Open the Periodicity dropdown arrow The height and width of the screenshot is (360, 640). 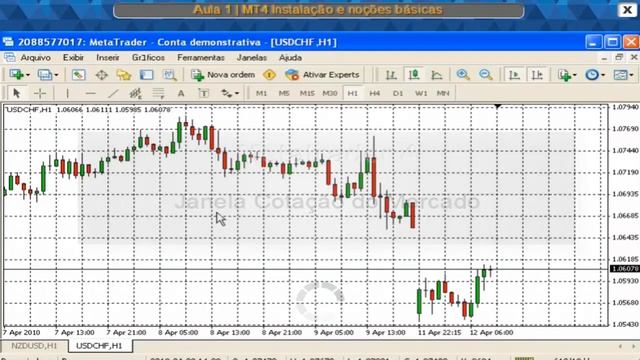point(603,75)
